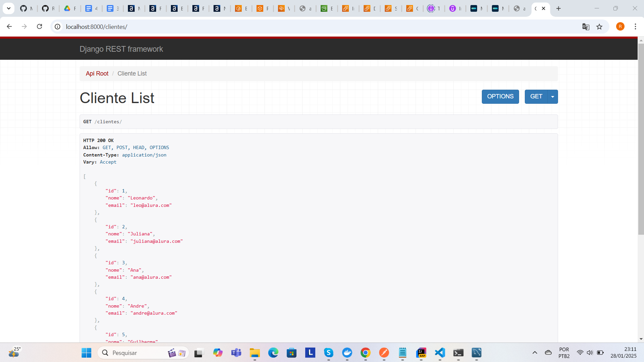
Task: Open File Explorer from the taskbar
Action: click(255, 353)
